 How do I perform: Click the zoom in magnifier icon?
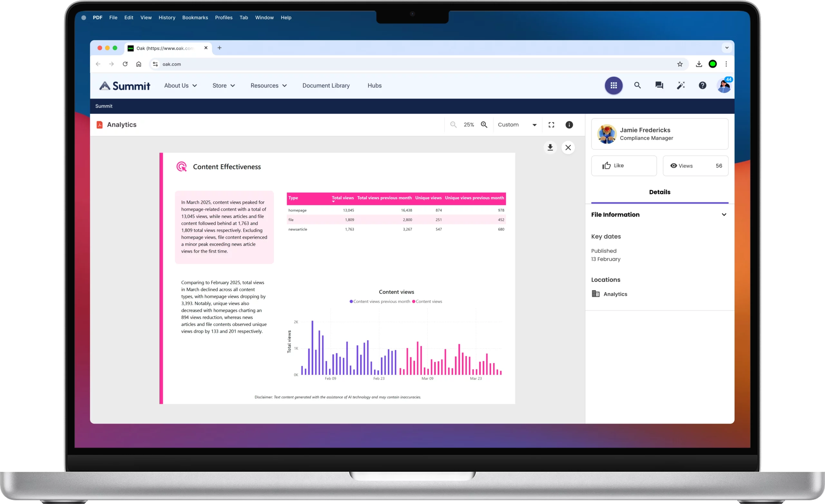(x=484, y=125)
